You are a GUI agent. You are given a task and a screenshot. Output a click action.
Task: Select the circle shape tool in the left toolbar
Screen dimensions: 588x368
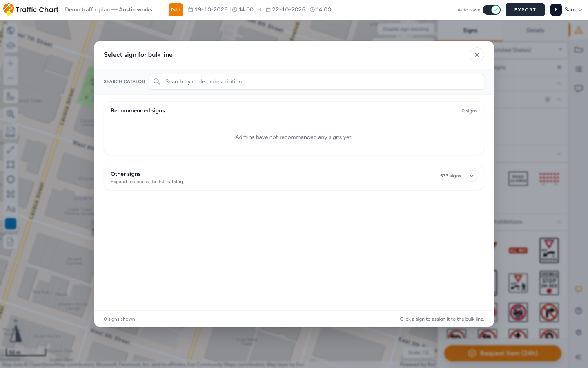pyautogui.click(x=11, y=180)
